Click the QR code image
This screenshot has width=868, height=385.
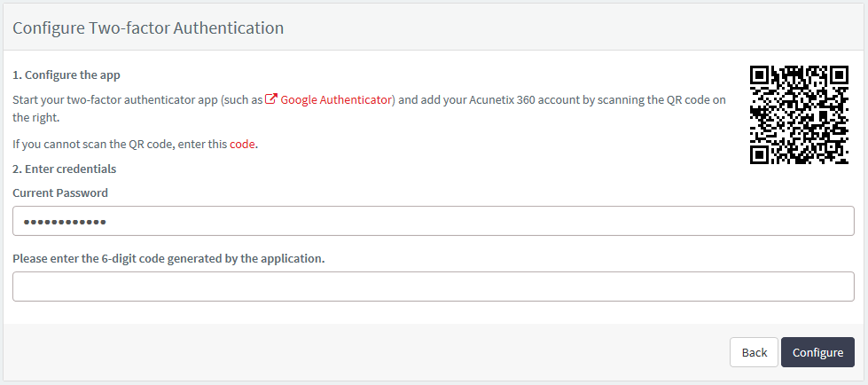point(799,114)
